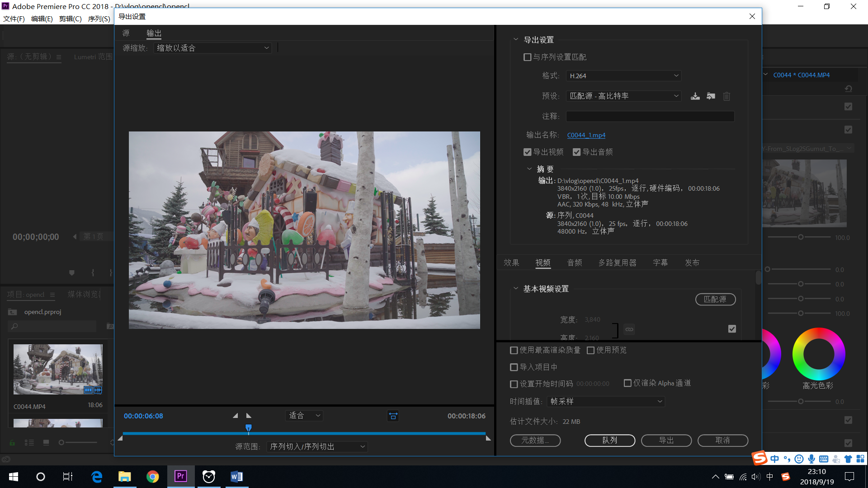This screenshot has width=868, height=488.
Task: Click the green project lock icon
Action: (x=12, y=443)
